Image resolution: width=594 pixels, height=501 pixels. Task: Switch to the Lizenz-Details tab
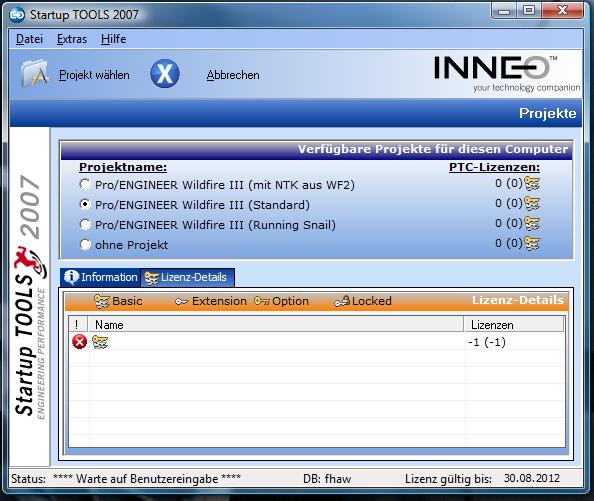(187, 277)
